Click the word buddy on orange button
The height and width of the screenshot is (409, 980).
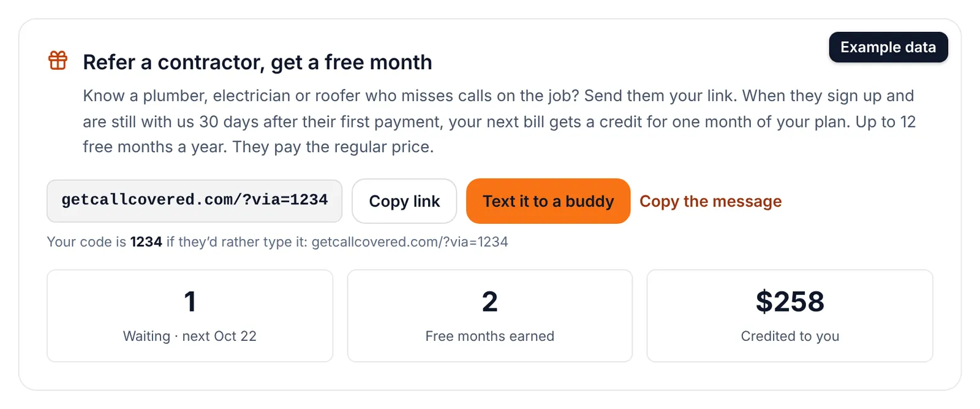click(x=589, y=201)
